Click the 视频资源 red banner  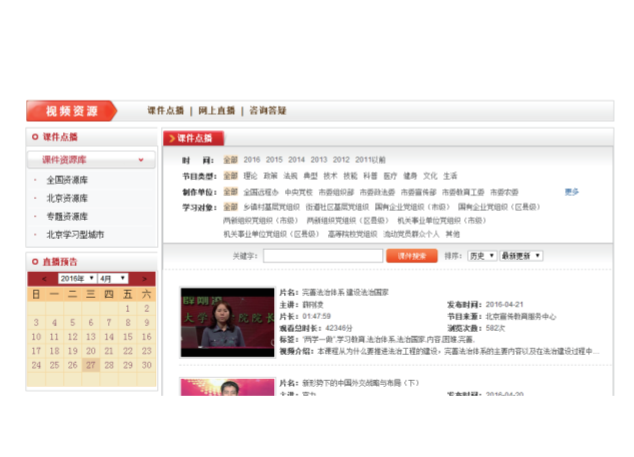(72, 111)
